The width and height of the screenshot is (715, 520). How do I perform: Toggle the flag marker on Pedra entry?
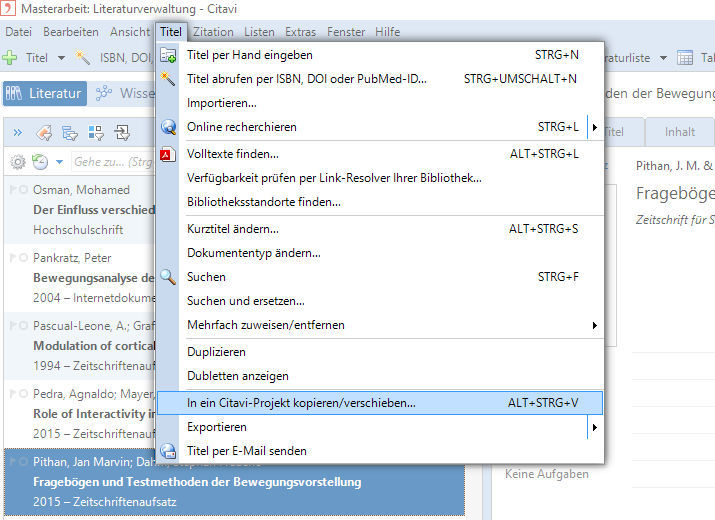[x=13, y=393]
